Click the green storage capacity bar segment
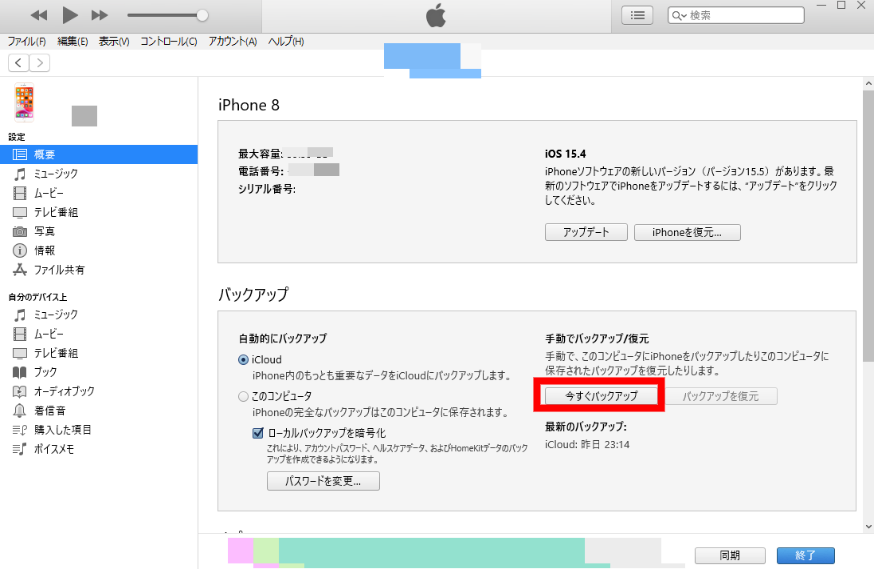This screenshot has width=874, height=569. click(432, 551)
